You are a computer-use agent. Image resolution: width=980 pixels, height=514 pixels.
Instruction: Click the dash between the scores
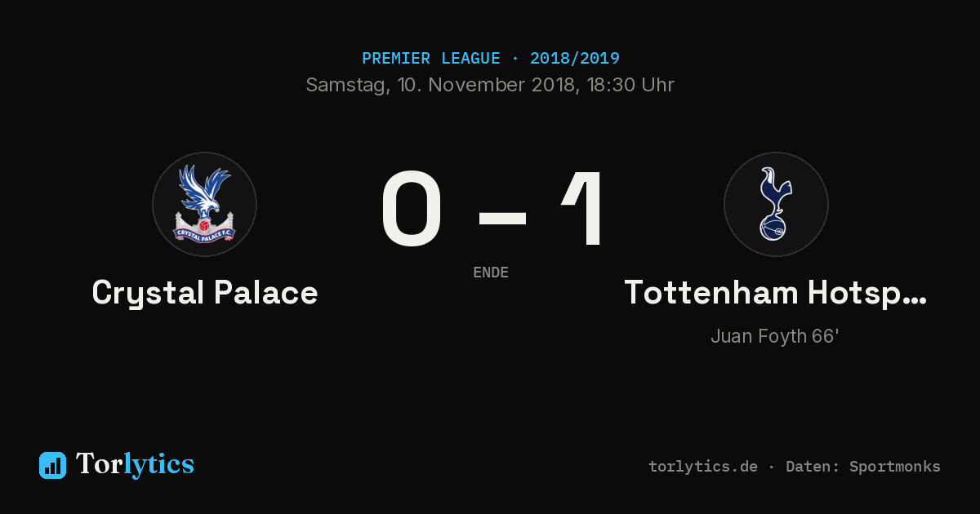pyautogui.click(x=502, y=216)
